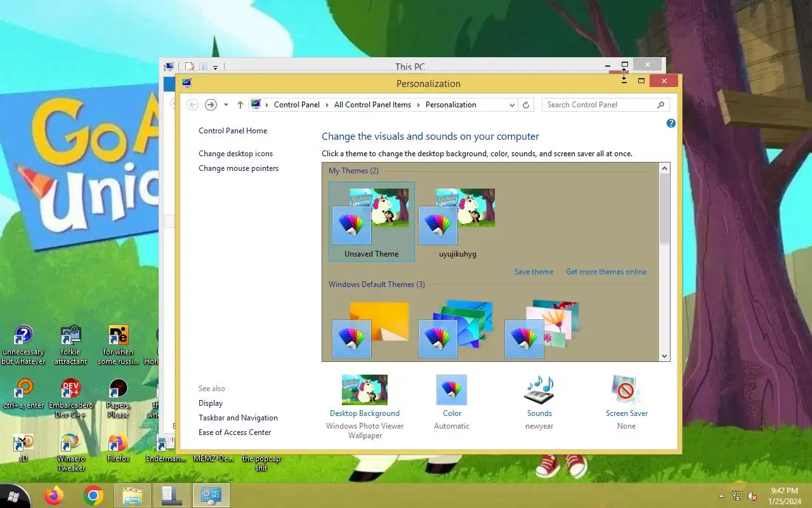Click the Help question mark icon
This screenshot has height=508, width=812.
(x=671, y=123)
